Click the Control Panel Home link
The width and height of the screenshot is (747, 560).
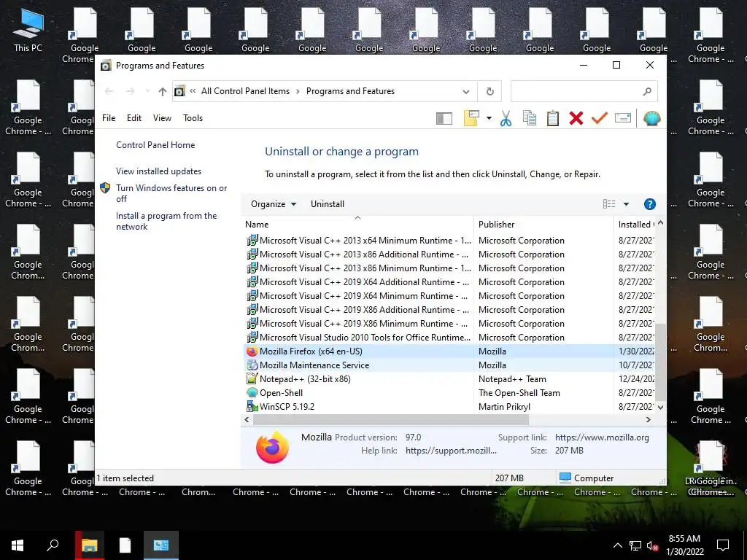click(155, 145)
